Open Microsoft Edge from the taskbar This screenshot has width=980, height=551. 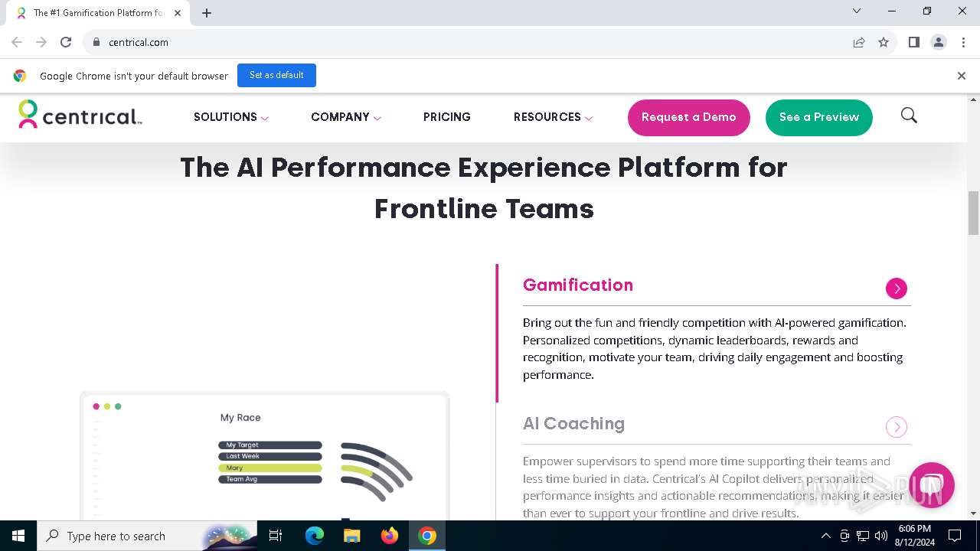click(315, 536)
